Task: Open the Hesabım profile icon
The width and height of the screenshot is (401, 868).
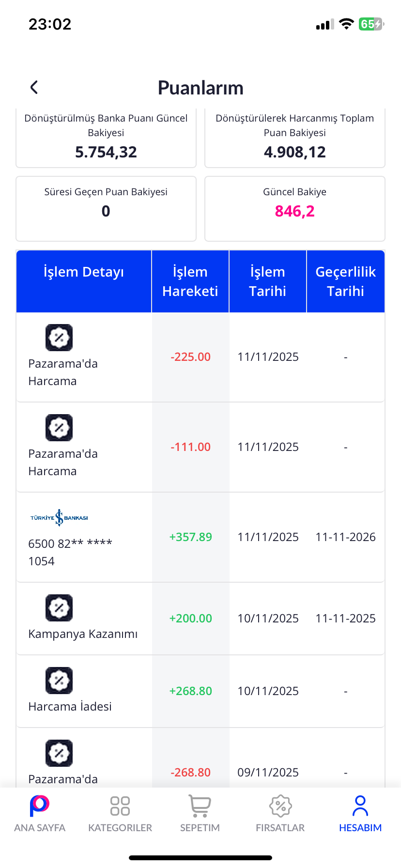Action: pyautogui.click(x=360, y=806)
